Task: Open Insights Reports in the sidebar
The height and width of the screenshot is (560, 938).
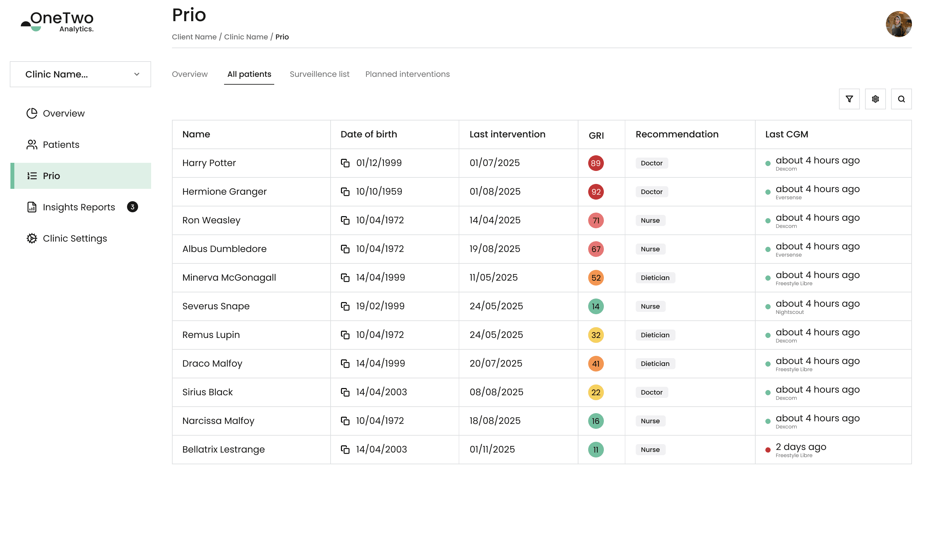Action: (80, 207)
